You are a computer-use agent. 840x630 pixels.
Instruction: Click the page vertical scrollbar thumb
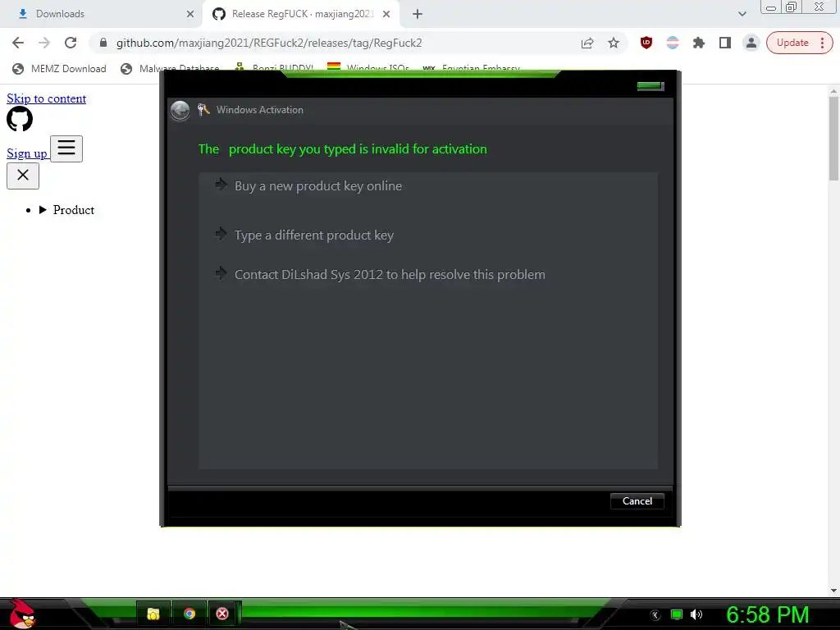(x=833, y=139)
